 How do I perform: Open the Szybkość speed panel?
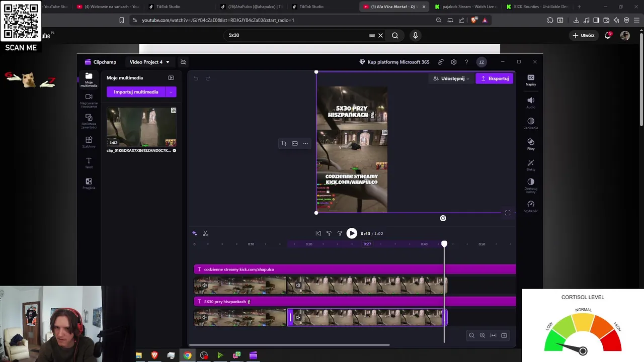point(531,206)
